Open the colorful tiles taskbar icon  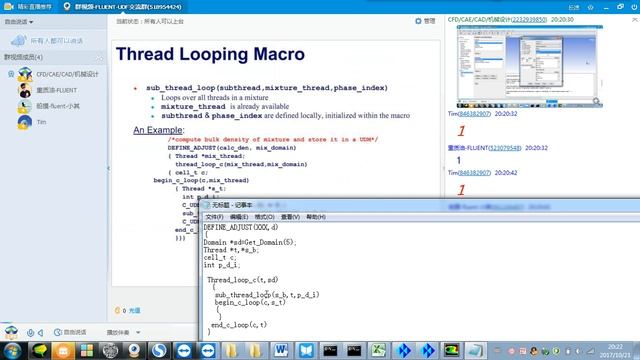click(x=87, y=351)
